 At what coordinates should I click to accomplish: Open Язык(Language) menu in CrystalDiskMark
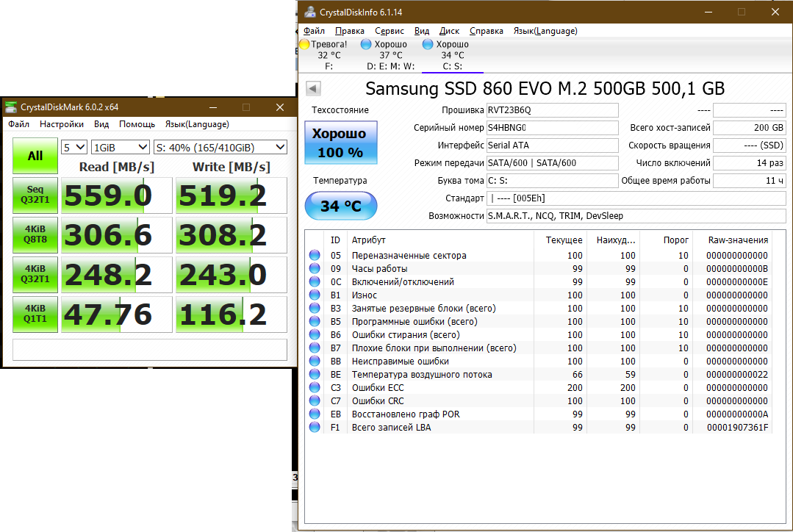tap(197, 124)
